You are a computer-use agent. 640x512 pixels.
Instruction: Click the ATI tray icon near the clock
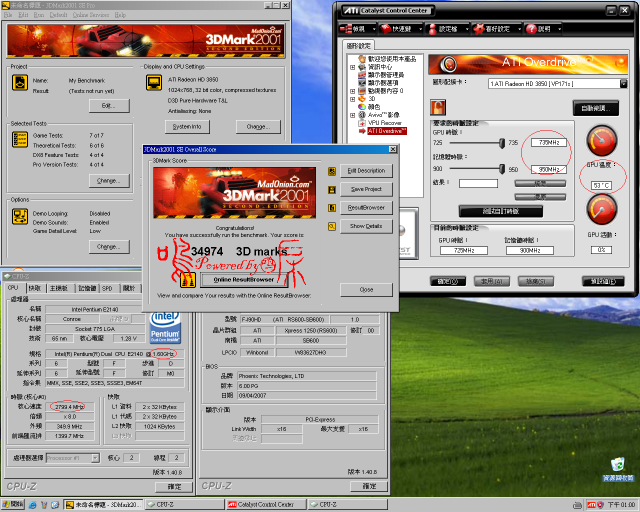pos(591,505)
